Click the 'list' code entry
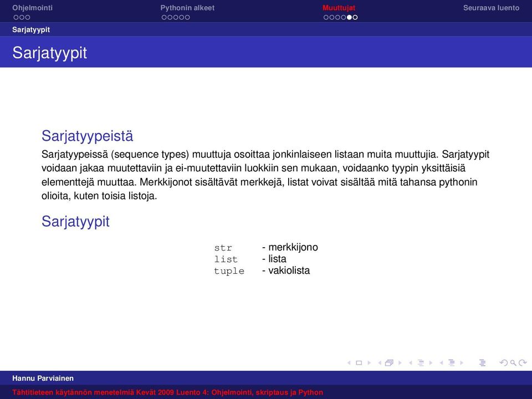The height and width of the screenshot is (399, 532). pos(226,259)
